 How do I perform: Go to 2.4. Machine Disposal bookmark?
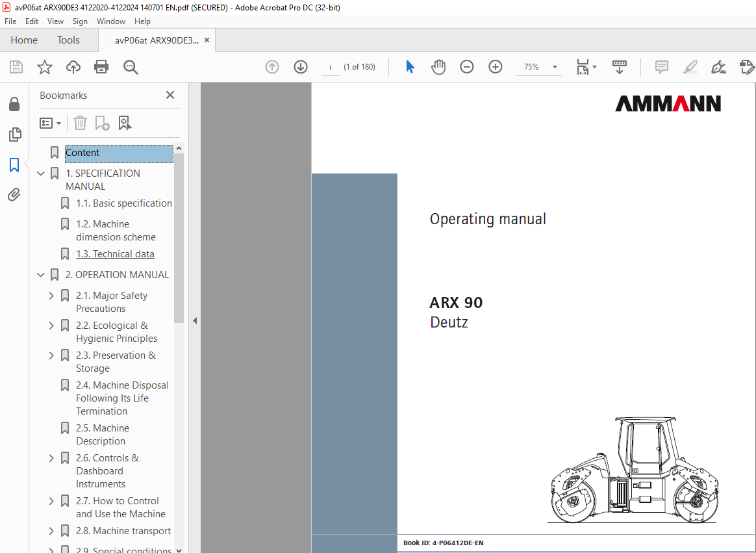pos(122,398)
